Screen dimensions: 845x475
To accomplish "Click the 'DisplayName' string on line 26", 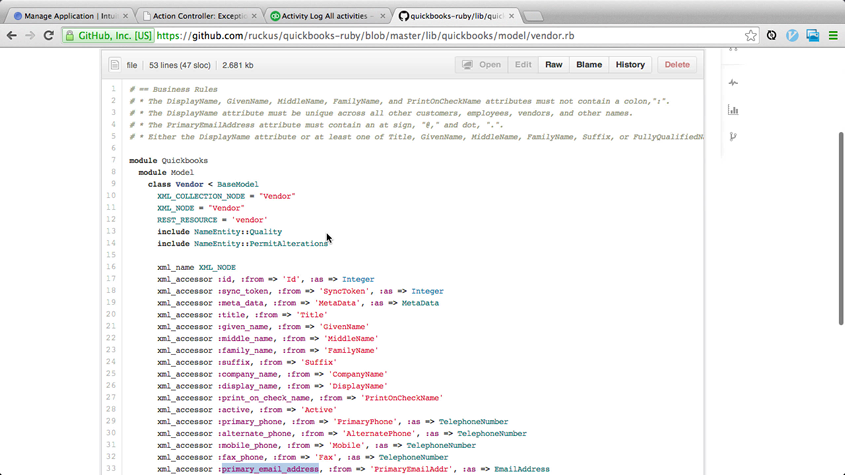I will pos(358,386).
